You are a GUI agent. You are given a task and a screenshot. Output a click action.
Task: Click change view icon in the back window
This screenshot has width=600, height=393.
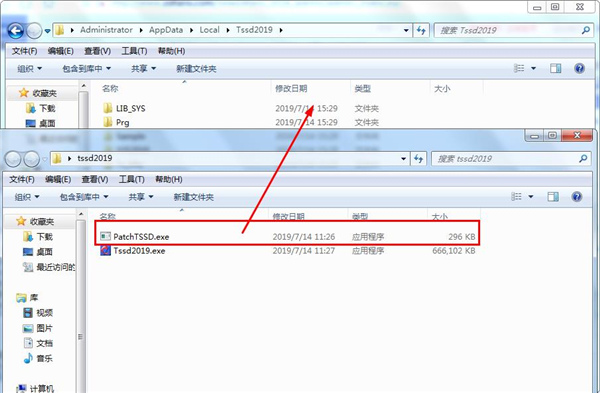coord(519,68)
